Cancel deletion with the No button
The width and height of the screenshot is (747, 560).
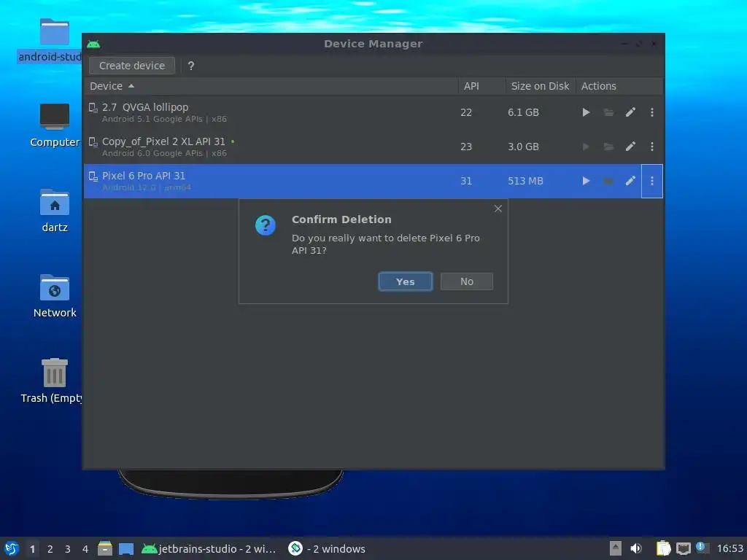point(467,281)
